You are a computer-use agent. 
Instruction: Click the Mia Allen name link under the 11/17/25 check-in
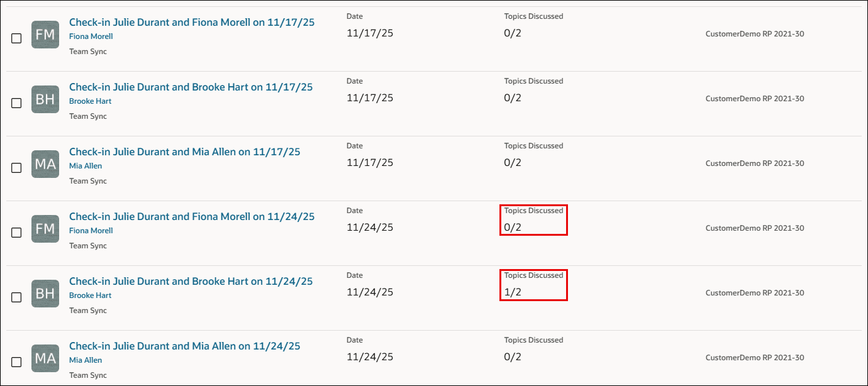86,166
